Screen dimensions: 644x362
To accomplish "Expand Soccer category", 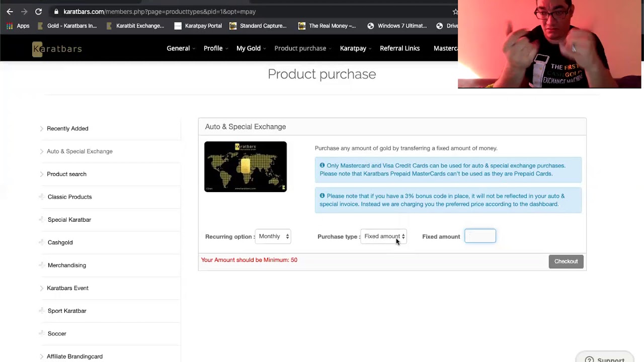I will tap(57, 334).
